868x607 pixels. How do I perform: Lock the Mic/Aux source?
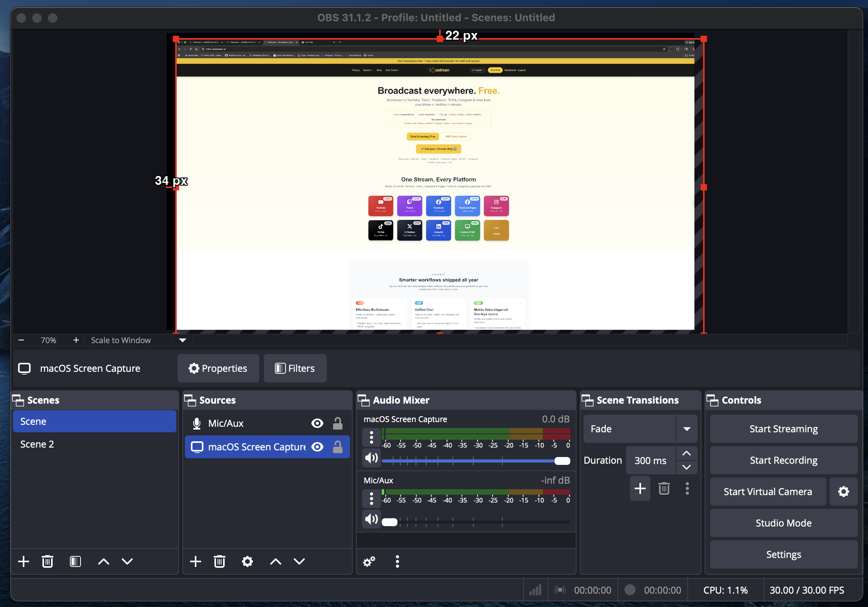tap(338, 423)
